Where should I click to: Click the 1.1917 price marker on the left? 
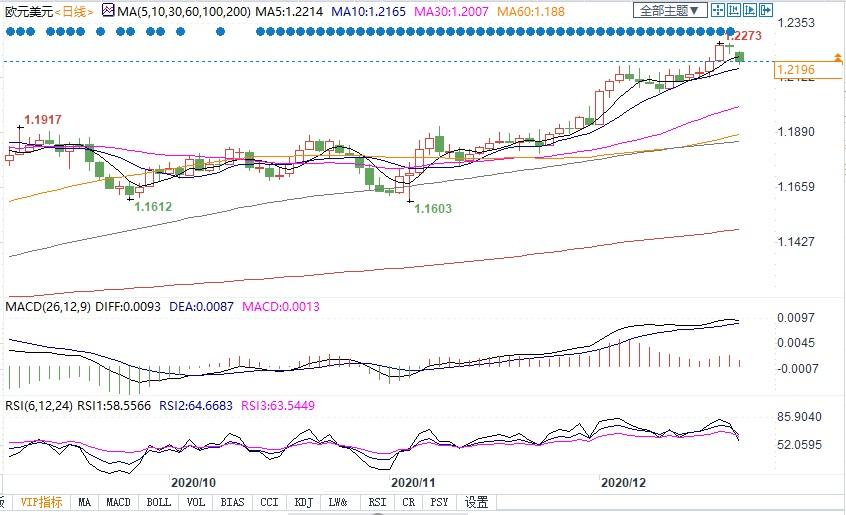[x=42, y=120]
